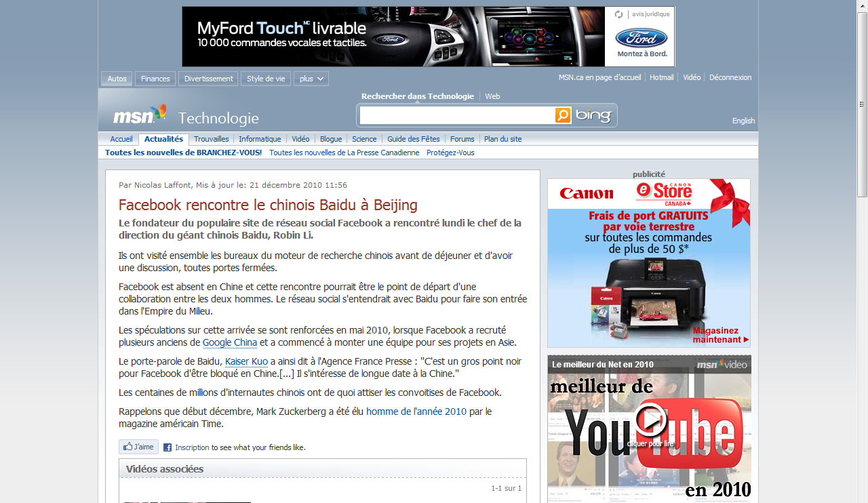Click the msn video logo
Screen dimensions: 868x503
pos(722,365)
